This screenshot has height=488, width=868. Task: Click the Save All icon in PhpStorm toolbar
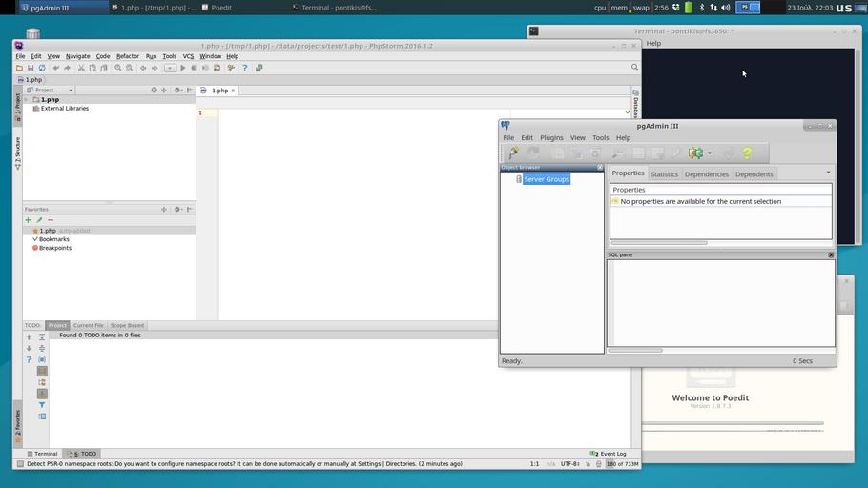pyautogui.click(x=31, y=68)
